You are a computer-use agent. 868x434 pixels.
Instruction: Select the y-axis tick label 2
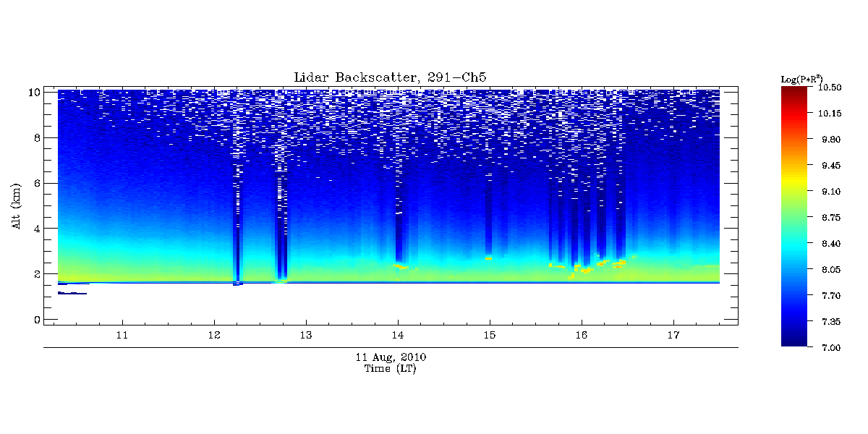35,274
